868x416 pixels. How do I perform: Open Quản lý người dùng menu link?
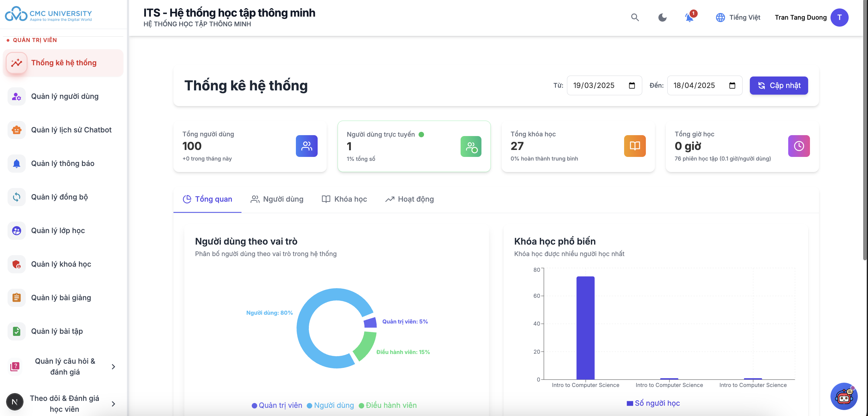coord(65,96)
